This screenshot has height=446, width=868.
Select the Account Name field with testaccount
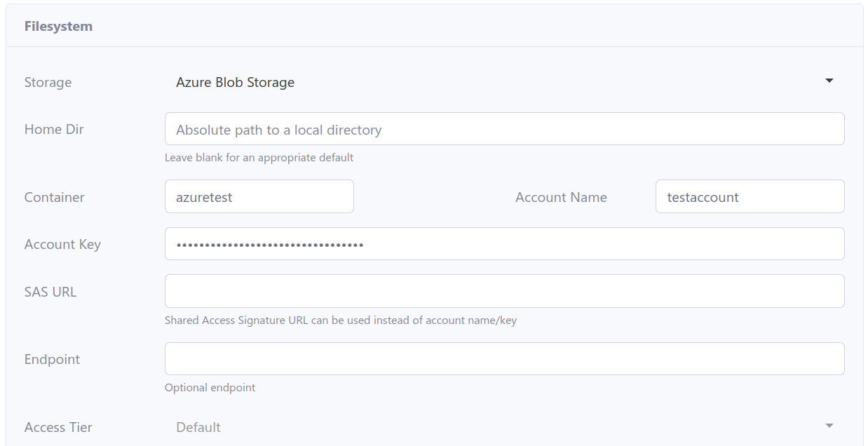point(749,196)
